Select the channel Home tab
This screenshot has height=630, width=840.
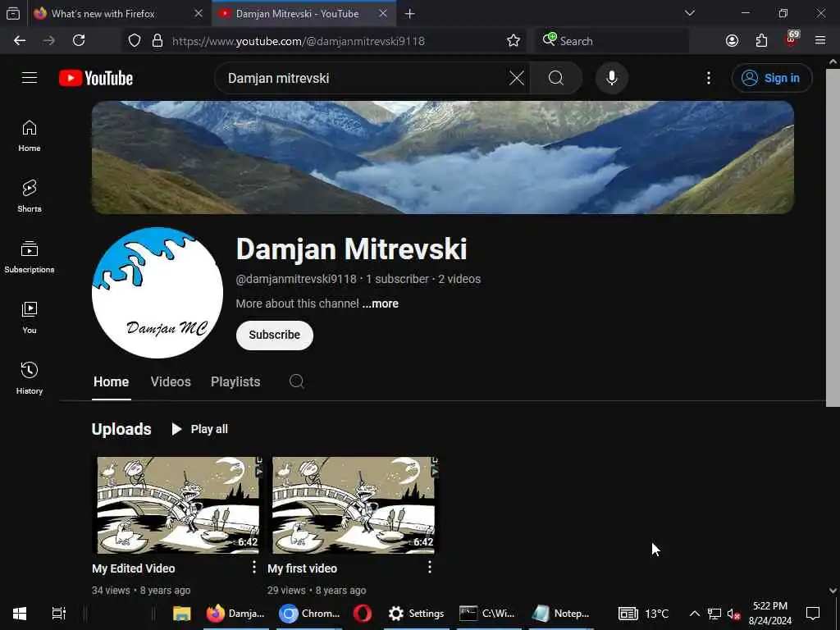(112, 382)
